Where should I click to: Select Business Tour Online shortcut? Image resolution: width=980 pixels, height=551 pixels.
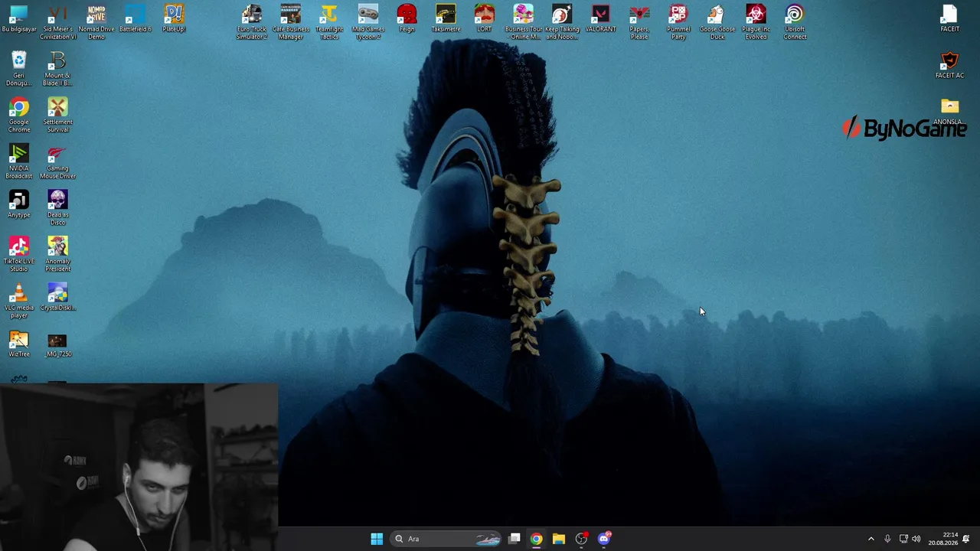pos(523,23)
